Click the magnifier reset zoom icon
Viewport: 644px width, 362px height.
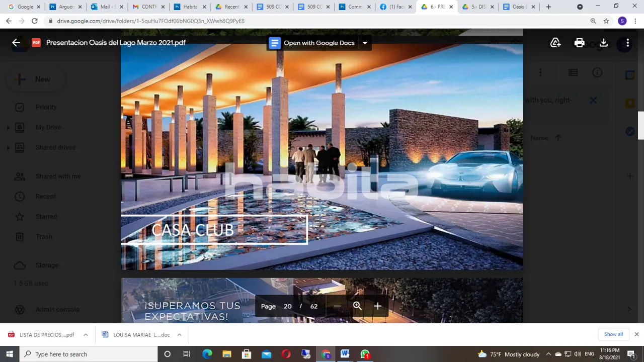(x=357, y=306)
